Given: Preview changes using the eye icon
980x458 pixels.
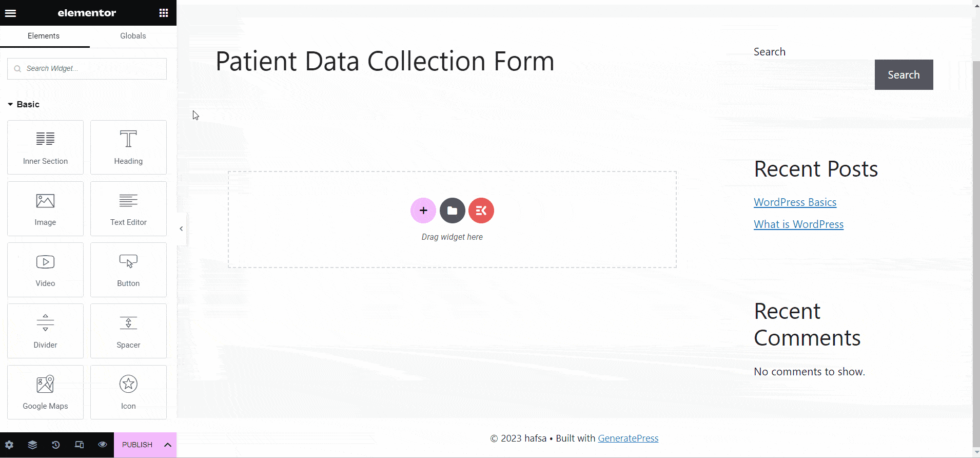Looking at the screenshot, I should point(102,445).
